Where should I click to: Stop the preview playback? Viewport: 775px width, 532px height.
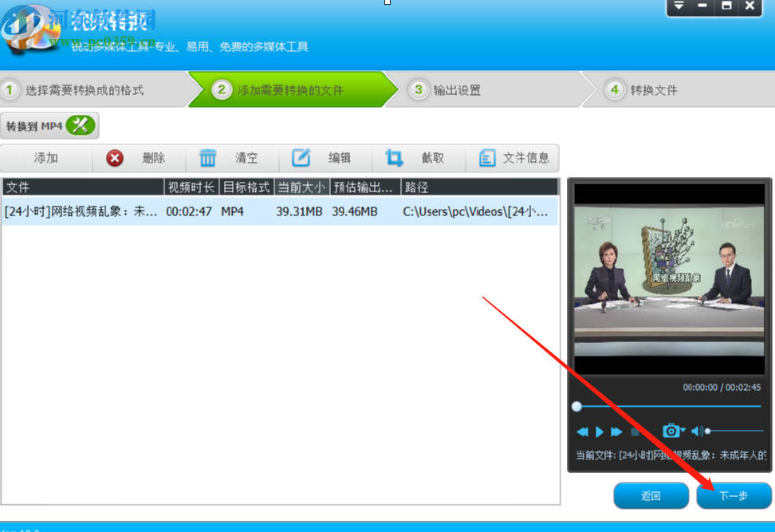[635, 432]
